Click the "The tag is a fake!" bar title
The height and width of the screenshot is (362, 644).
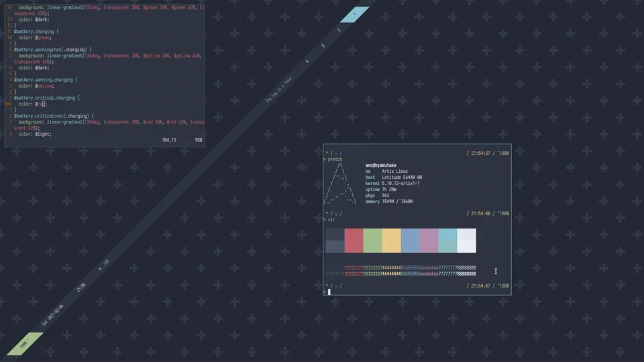pyautogui.click(x=279, y=89)
